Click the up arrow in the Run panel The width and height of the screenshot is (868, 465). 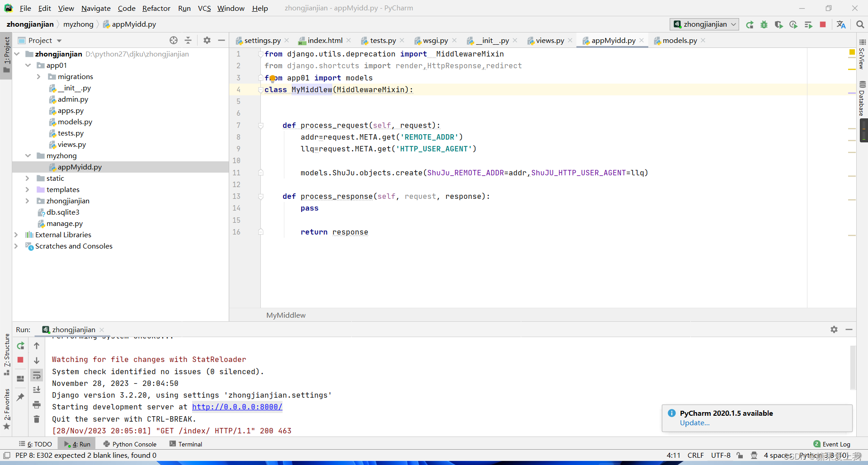click(37, 346)
